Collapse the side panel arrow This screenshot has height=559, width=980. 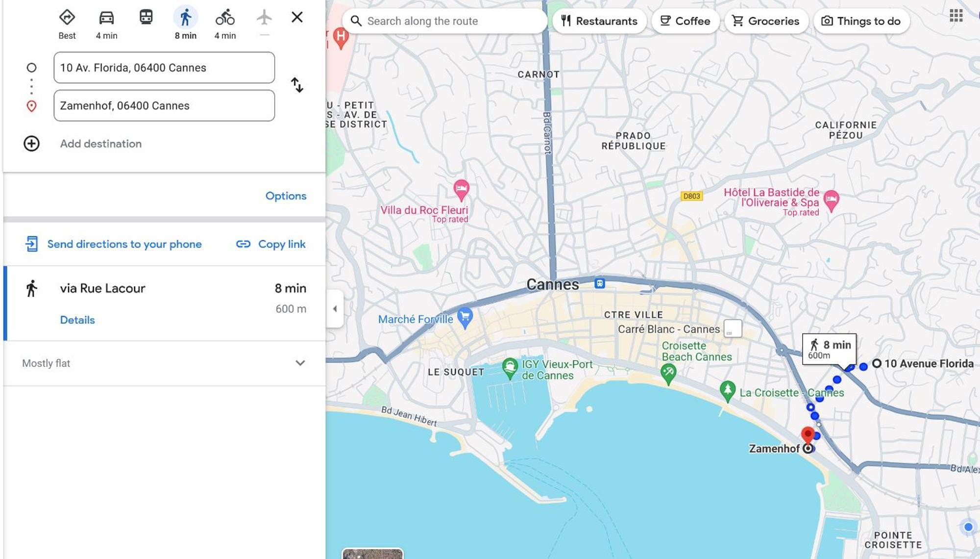[x=335, y=309]
